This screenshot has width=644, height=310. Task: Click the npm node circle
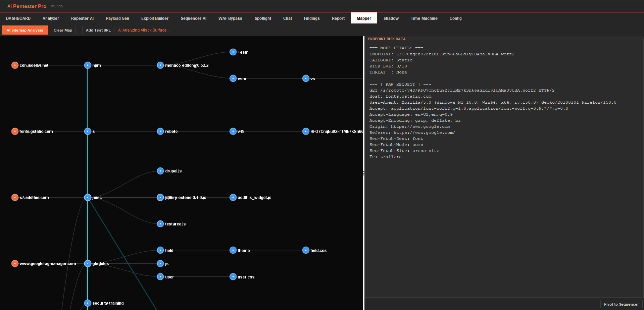click(88, 65)
